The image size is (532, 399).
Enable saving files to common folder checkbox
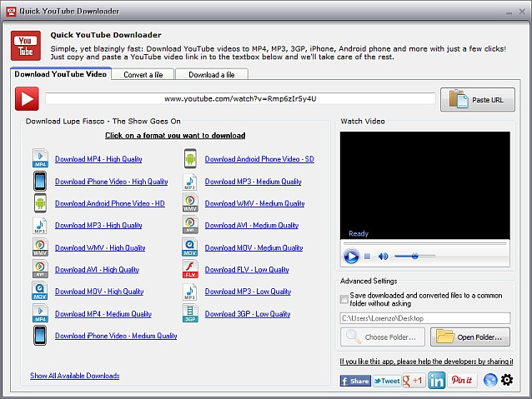click(x=344, y=299)
